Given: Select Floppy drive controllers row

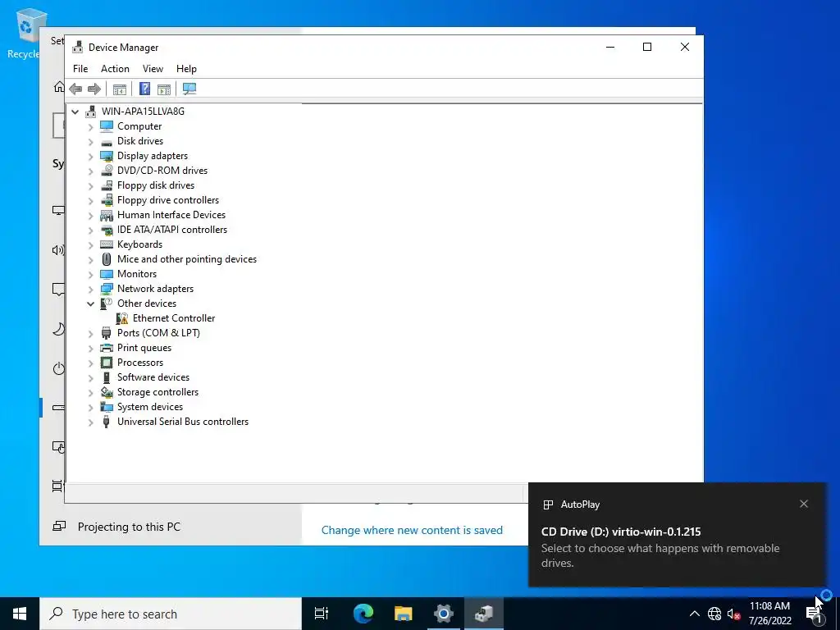Looking at the screenshot, I should click(168, 200).
